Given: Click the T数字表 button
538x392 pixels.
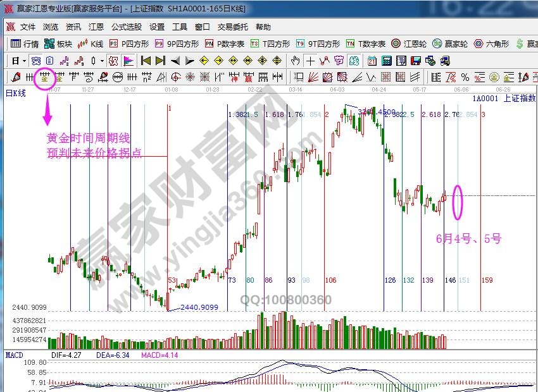Looking at the screenshot, I should (x=366, y=44).
